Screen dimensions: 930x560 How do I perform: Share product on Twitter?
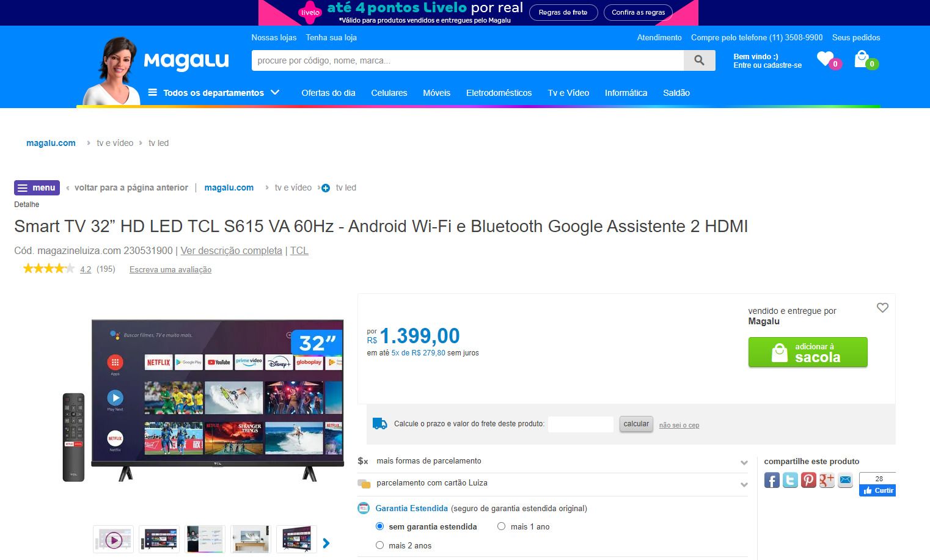point(790,480)
